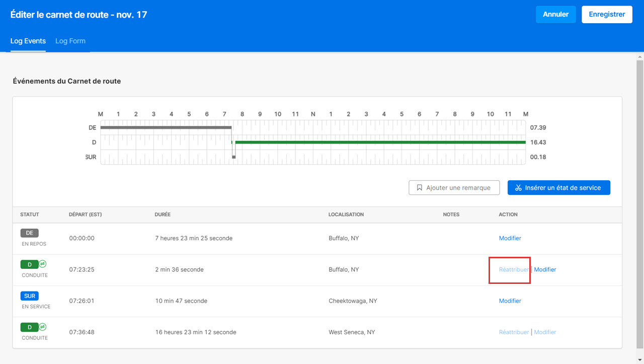Image resolution: width=644 pixels, height=364 pixels.
Task: Click the 00:00:00 departure time
Action: coord(82,238)
